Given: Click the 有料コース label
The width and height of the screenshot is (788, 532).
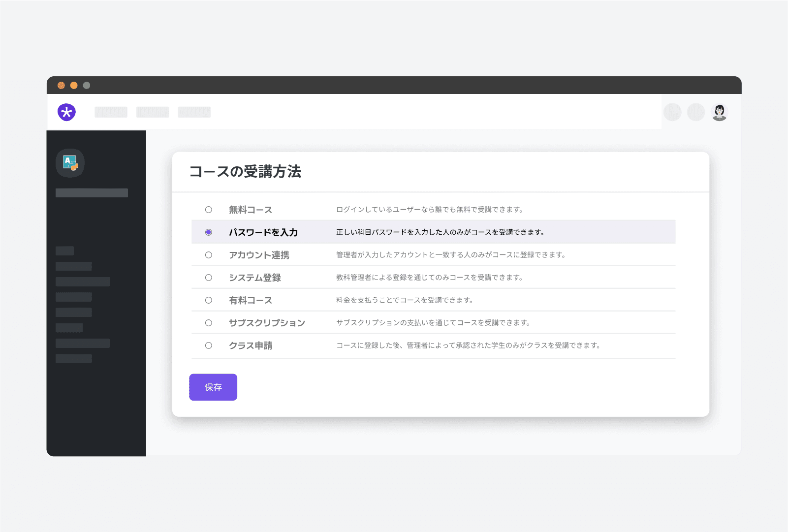Looking at the screenshot, I should [x=251, y=300].
